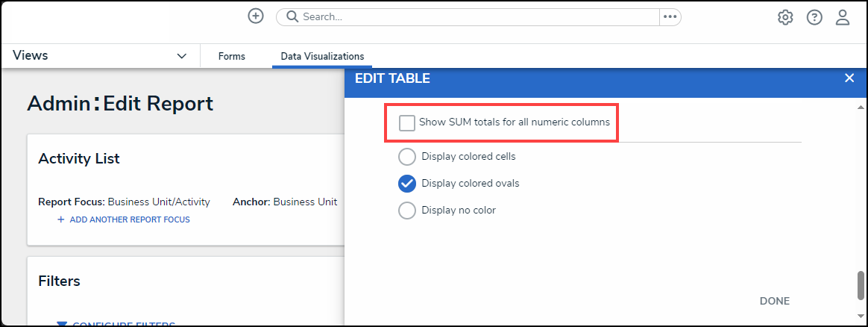Open the settings gear icon
The width and height of the screenshot is (868, 327).
pos(785,17)
